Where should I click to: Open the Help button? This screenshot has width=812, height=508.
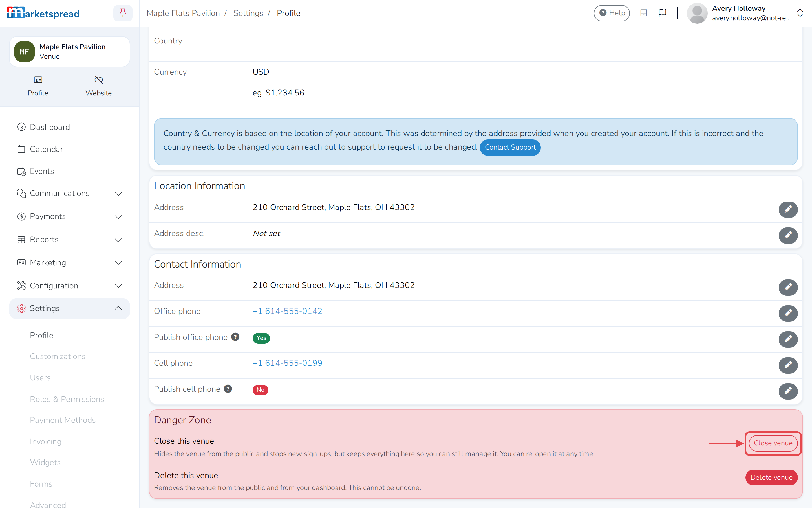611,13
